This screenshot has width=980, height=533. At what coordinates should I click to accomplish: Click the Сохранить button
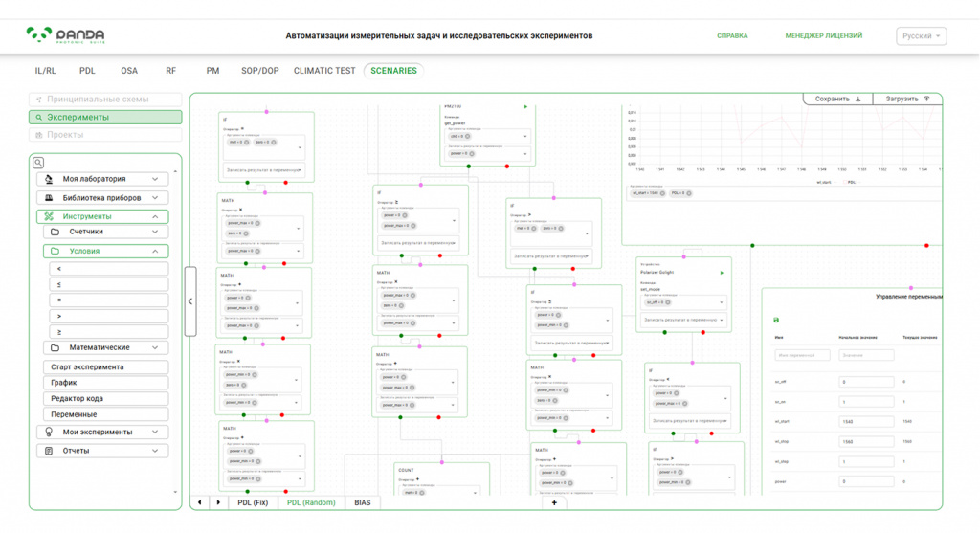(837, 99)
